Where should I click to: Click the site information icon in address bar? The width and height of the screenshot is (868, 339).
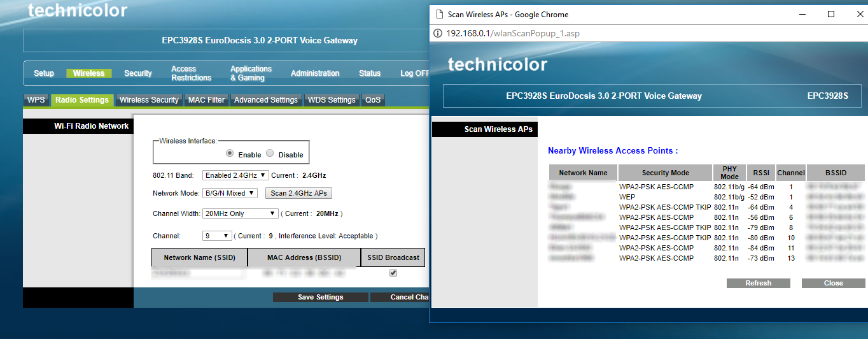438,33
